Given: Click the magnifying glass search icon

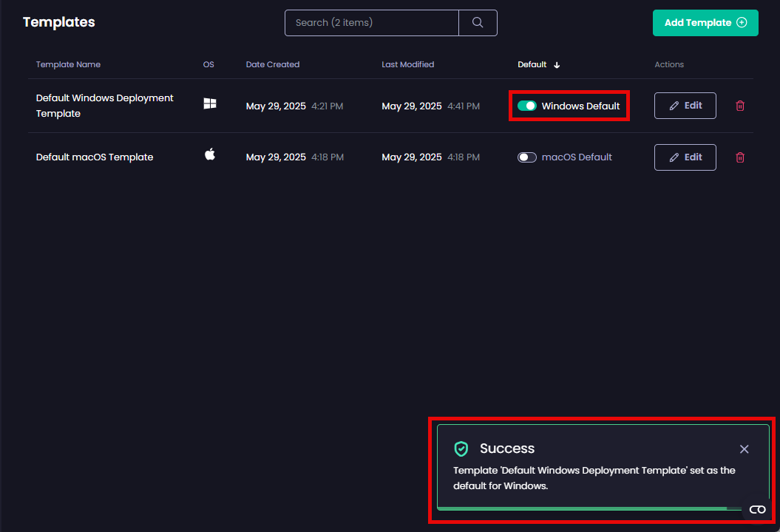Looking at the screenshot, I should pos(478,23).
